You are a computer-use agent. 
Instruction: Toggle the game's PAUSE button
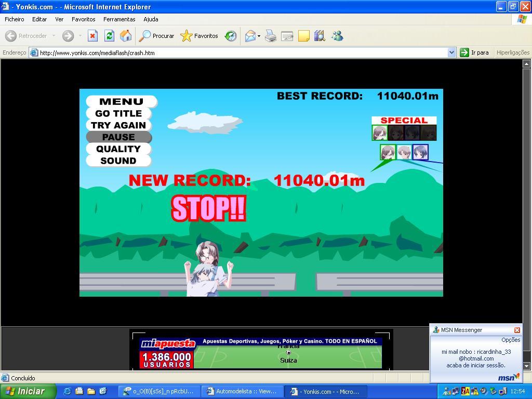[119, 137]
